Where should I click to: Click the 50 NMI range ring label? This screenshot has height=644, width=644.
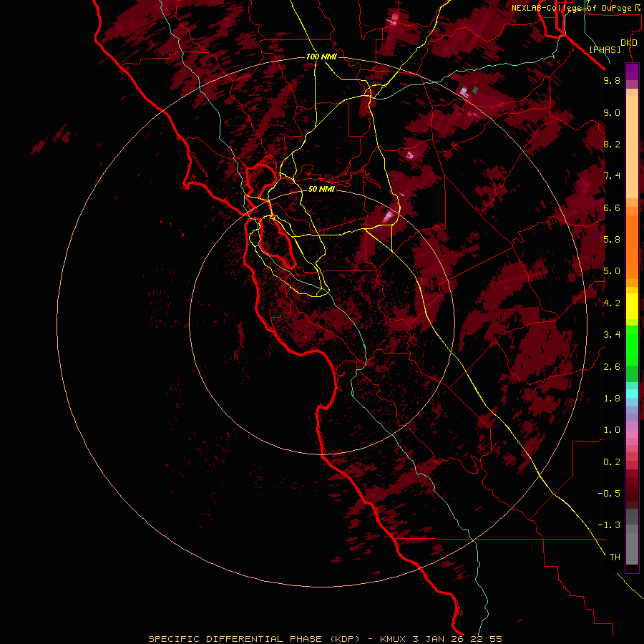[321, 189]
